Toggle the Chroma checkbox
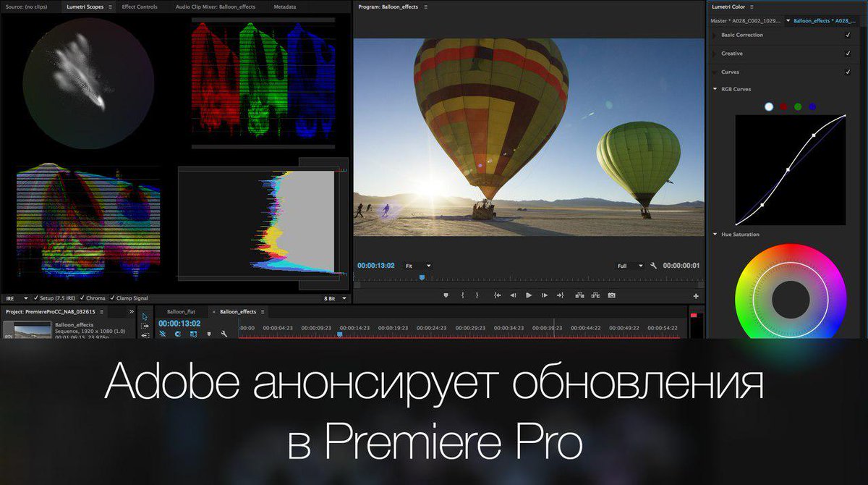Screen dimensions: 868x485 coord(82,298)
